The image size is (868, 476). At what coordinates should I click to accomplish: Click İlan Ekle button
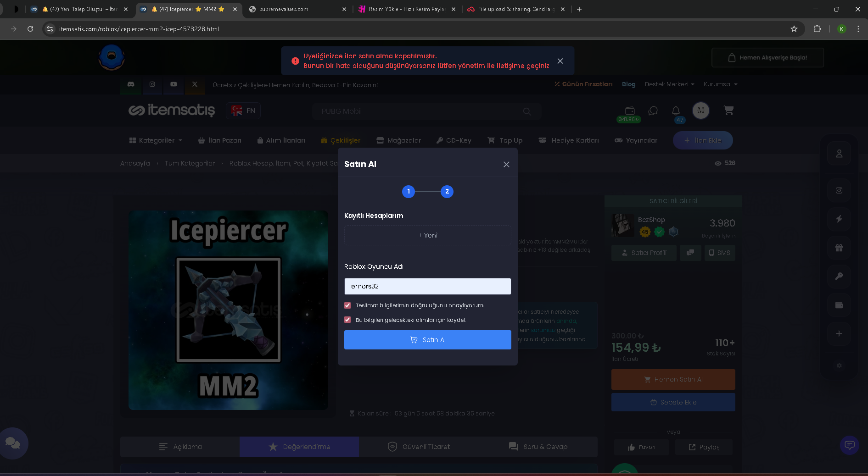coord(703,140)
